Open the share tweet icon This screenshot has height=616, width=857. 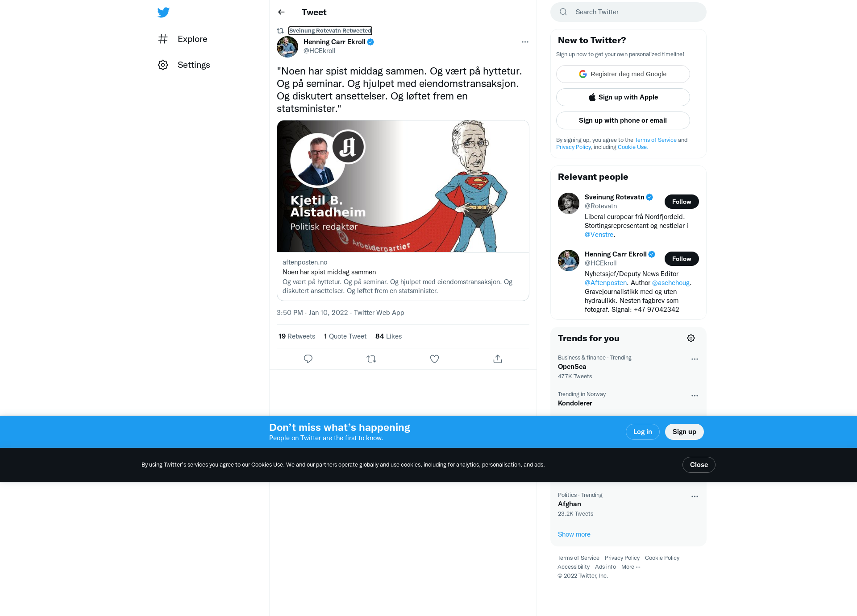click(x=498, y=359)
